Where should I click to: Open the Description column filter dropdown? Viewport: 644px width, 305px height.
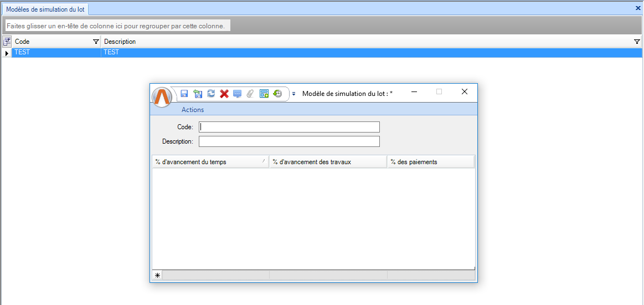coord(636,42)
